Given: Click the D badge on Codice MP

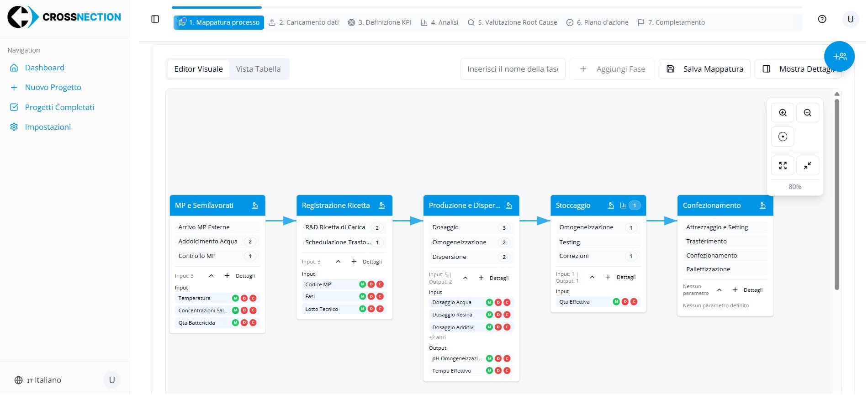Looking at the screenshot, I should tap(371, 284).
